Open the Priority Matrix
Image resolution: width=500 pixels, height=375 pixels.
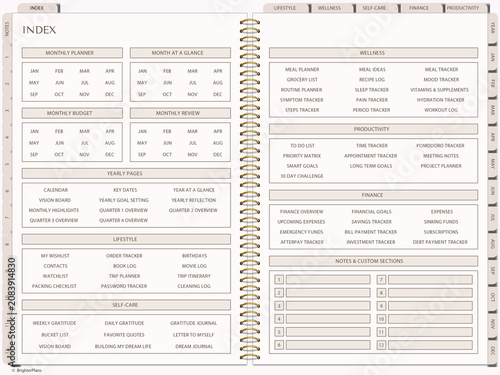(x=302, y=156)
